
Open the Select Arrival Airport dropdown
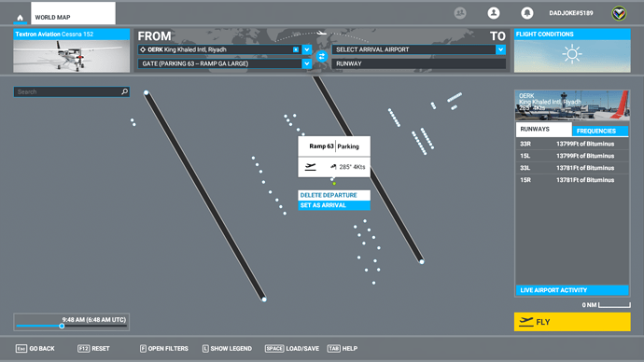[500, 49]
